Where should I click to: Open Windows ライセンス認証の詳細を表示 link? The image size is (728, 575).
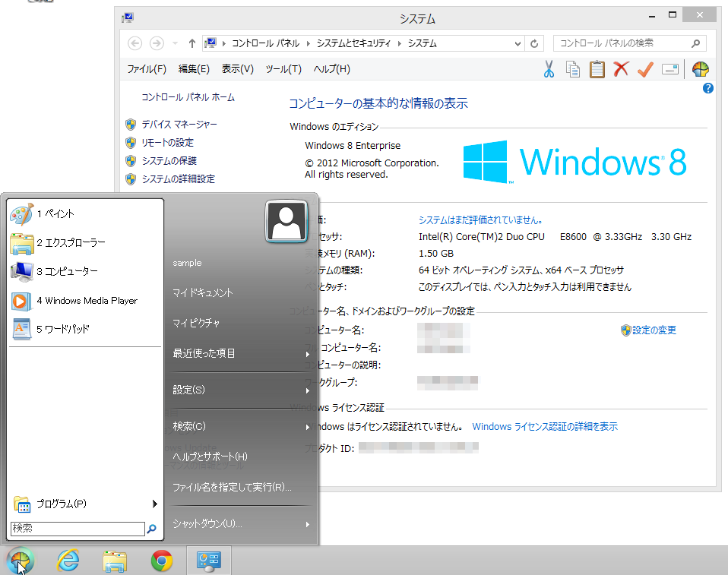[545, 426]
